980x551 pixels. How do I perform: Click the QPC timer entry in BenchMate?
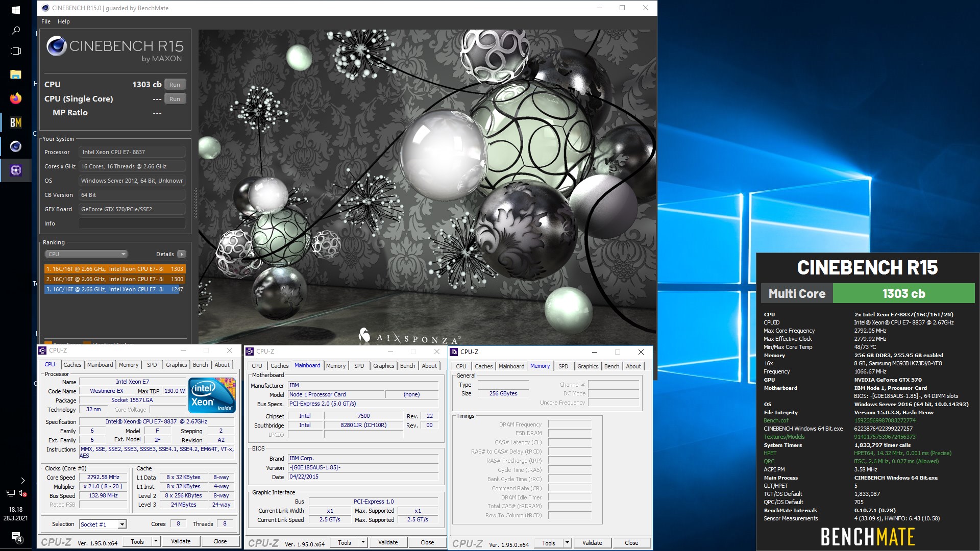pos(769,462)
